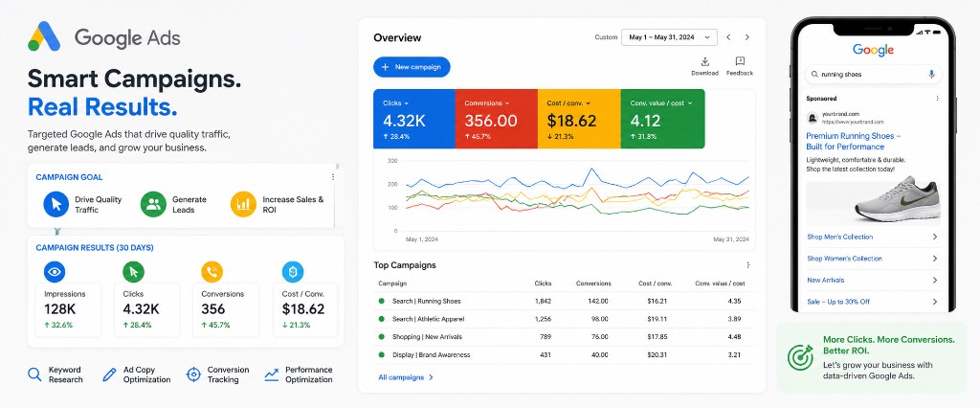Click the Sale – Up to 30% Off sitelink
The image size is (980, 408).
pos(838,302)
